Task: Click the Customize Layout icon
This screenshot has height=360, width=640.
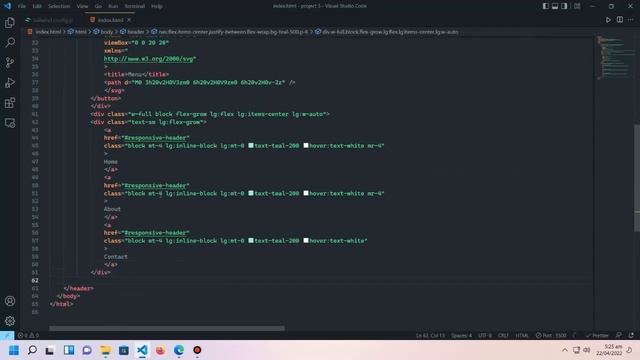Action: coord(577,6)
